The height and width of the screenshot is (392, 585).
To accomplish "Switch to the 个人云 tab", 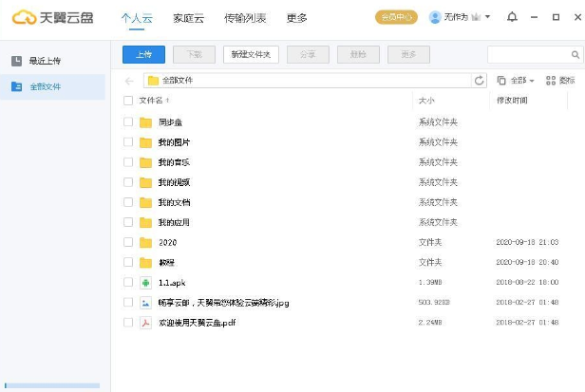I will [137, 18].
